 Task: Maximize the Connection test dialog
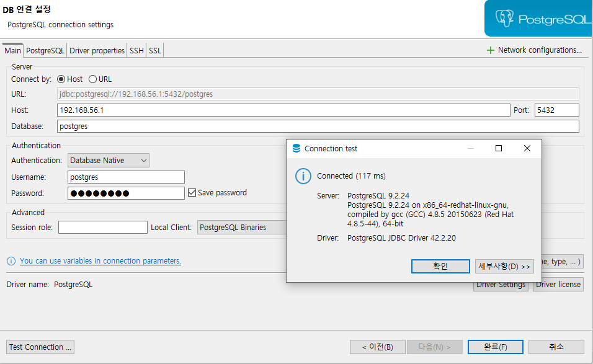pos(499,148)
